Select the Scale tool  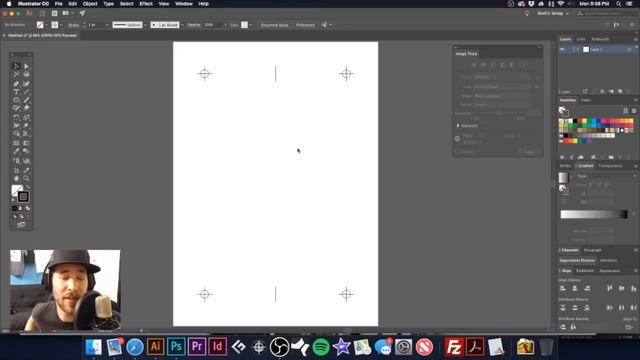27,118
